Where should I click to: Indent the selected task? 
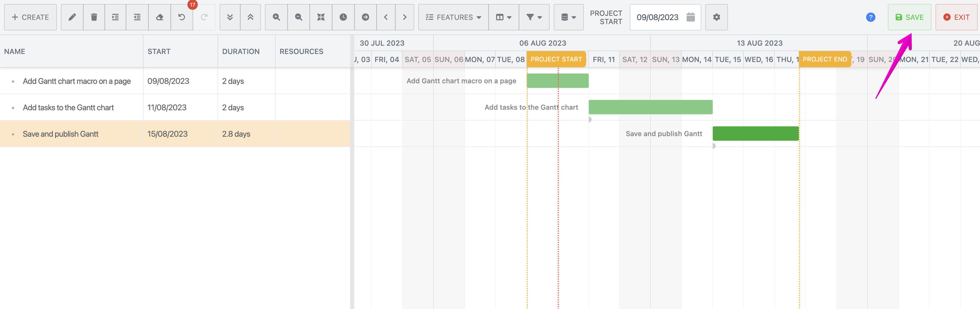(115, 17)
